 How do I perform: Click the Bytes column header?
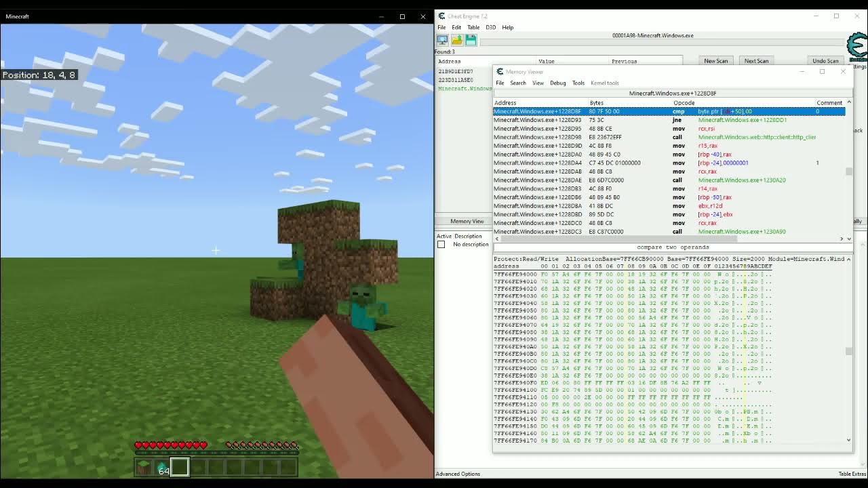[630, 103]
